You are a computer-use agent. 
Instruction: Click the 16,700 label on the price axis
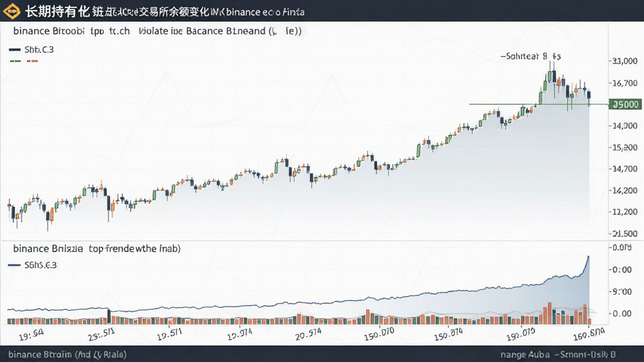(625, 84)
